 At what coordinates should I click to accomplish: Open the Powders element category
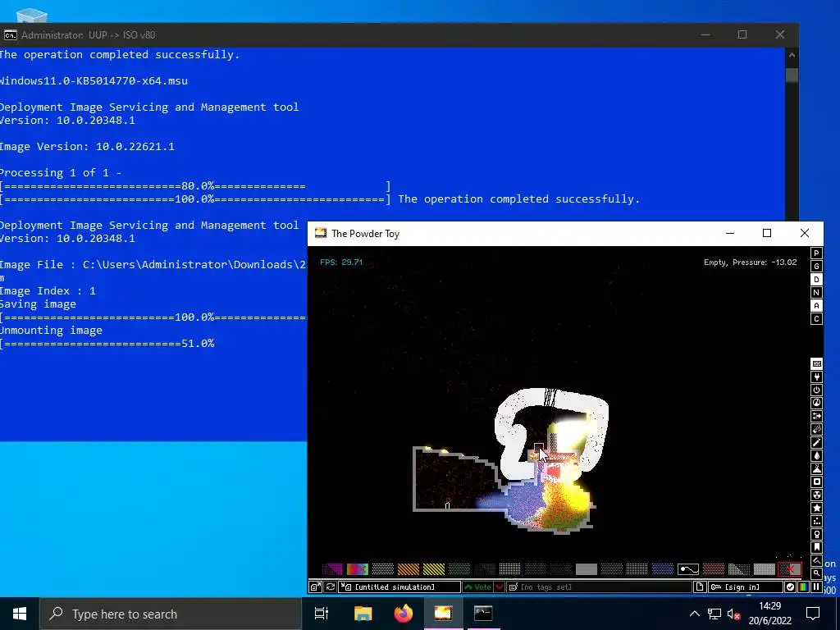[816, 468]
